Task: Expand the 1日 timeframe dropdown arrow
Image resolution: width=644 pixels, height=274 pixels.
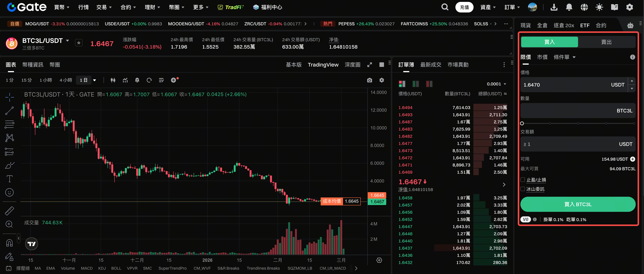Action: click(x=94, y=80)
